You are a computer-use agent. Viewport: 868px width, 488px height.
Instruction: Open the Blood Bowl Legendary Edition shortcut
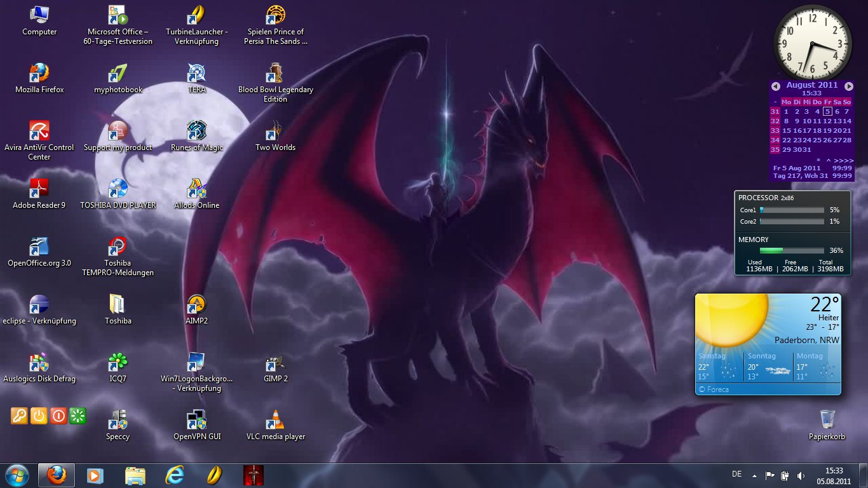coord(275,73)
